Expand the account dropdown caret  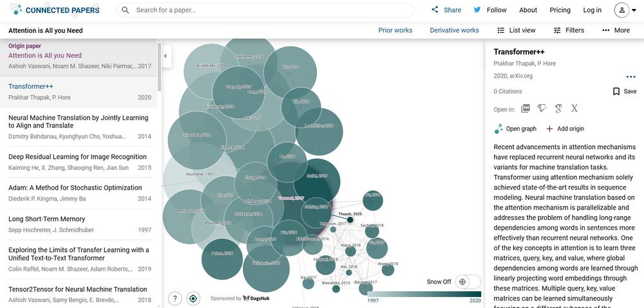pyautogui.click(x=634, y=10)
